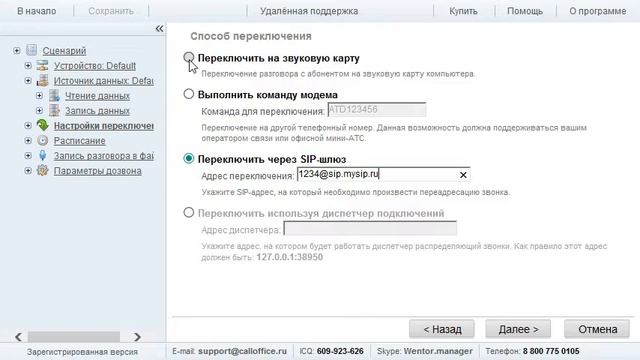Click the Источник данных database icon

coord(42,80)
